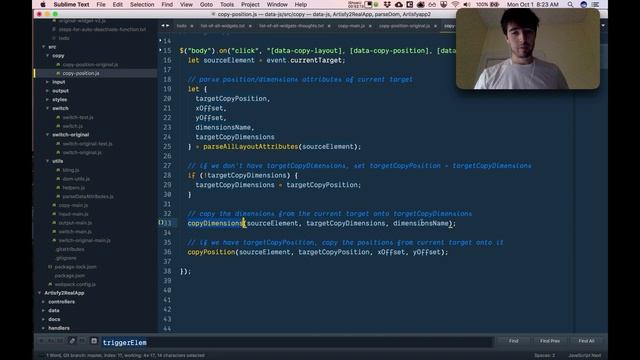
Task: Click the Find All button
Action: [x=586, y=341]
